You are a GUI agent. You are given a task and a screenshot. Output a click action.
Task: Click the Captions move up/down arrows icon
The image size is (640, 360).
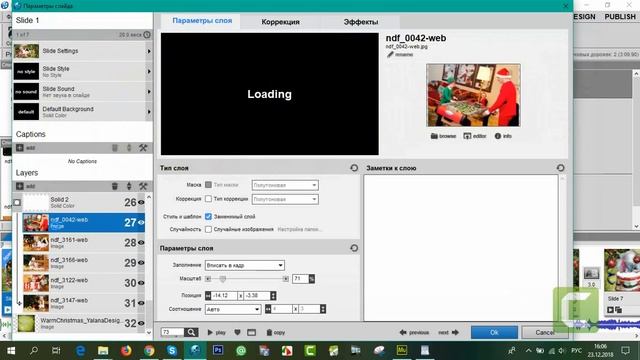point(129,148)
